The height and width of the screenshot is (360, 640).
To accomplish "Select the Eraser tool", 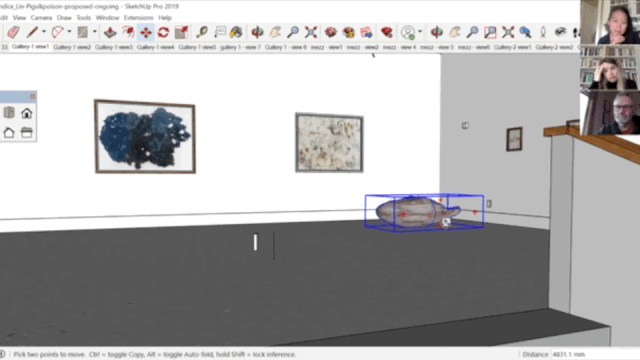I will click(x=13, y=32).
